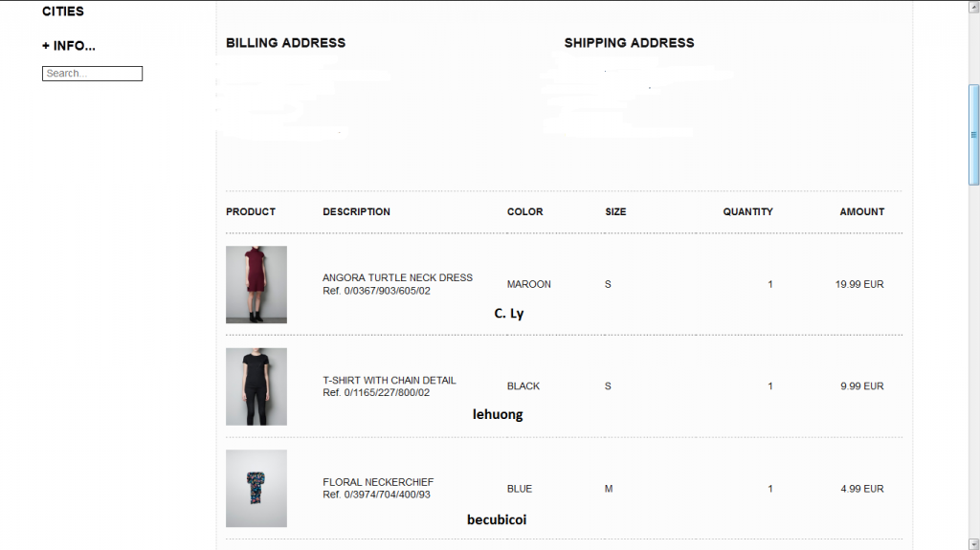Click the DESCRIPTION column header
The height and width of the screenshot is (550, 980).
(356, 211)
